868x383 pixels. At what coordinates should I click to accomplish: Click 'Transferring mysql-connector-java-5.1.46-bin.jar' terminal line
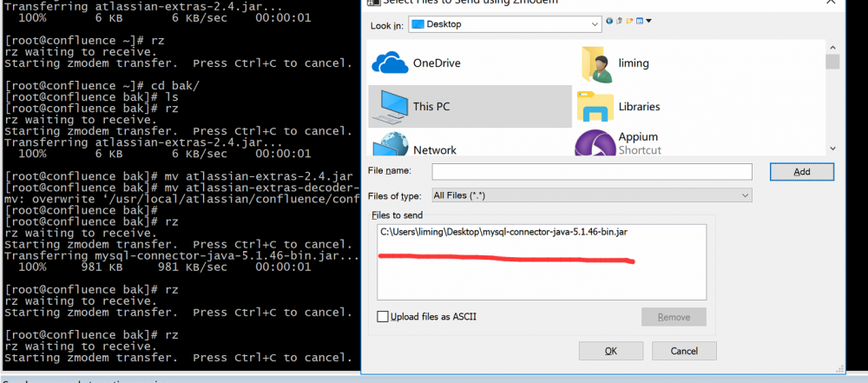pyautogui.click(x=182, y=255)
